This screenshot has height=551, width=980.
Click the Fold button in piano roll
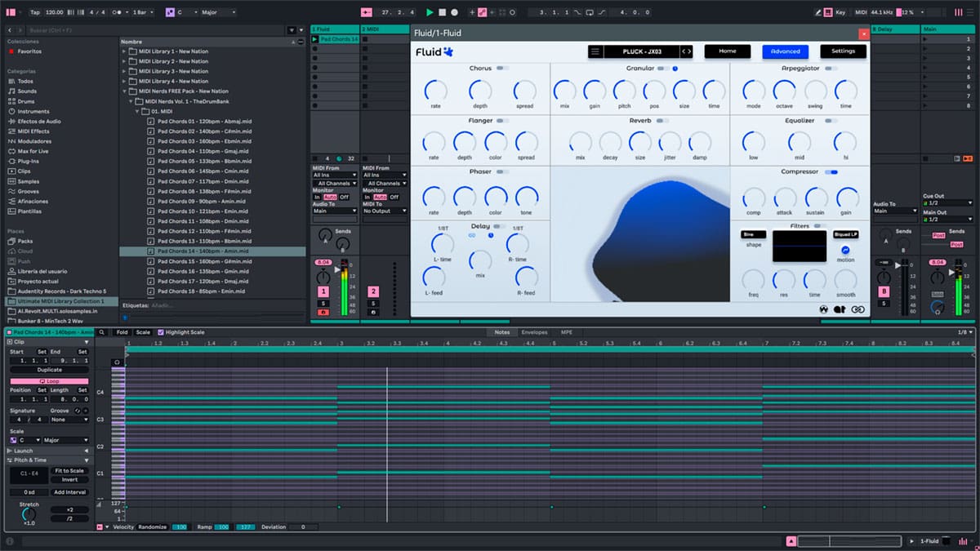coord(122,332)
